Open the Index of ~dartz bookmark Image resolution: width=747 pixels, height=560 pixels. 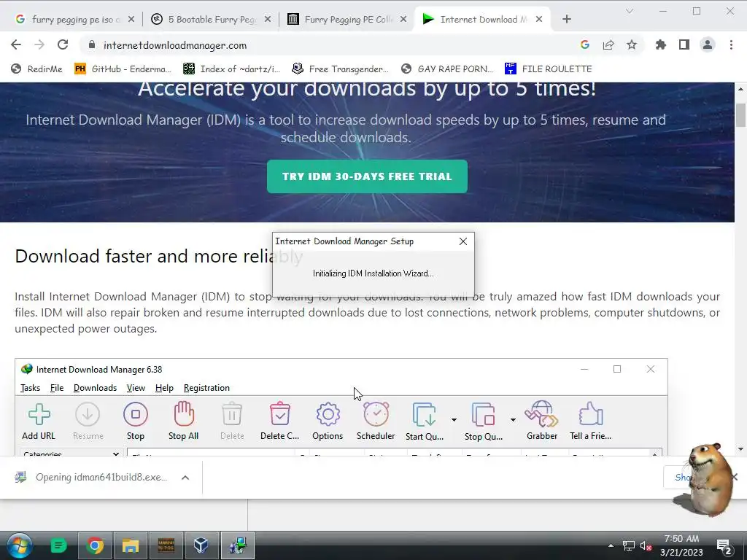point(232,69)
